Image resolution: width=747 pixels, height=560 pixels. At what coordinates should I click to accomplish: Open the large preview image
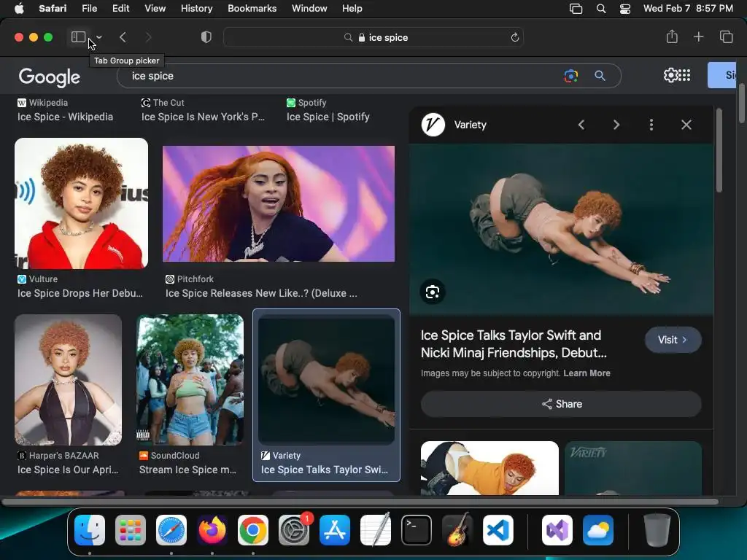(x=562, y=230)
